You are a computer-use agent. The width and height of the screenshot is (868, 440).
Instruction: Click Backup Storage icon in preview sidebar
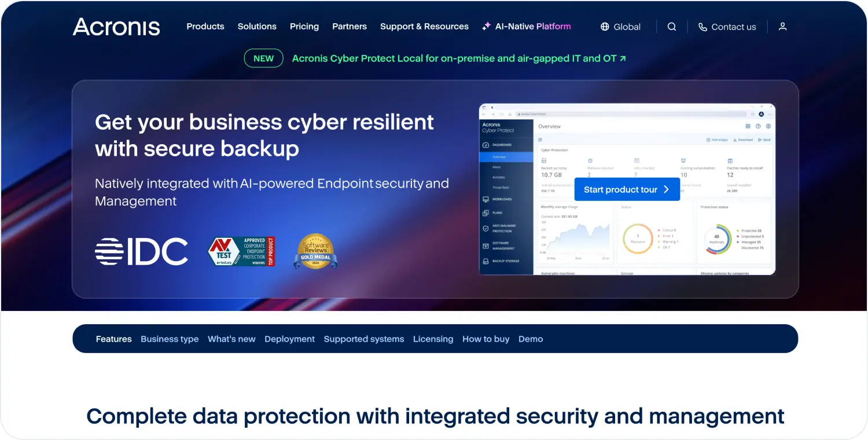(486, 261)
